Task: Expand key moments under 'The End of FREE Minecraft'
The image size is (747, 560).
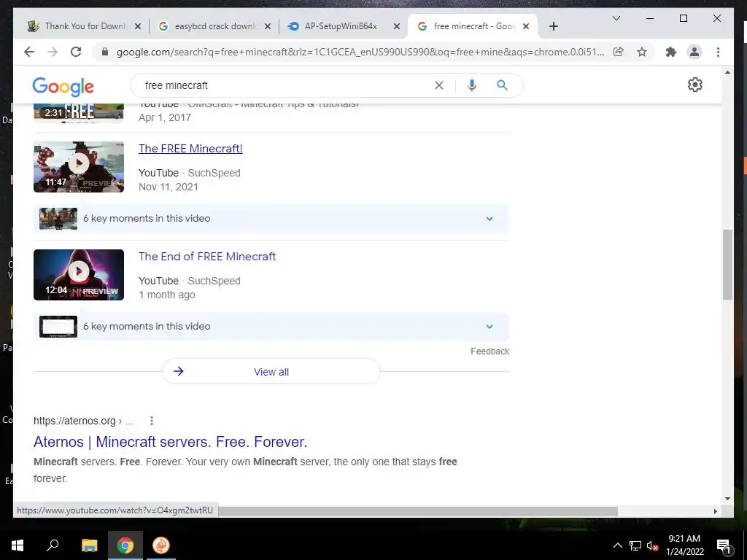Action: pos(271,327)
